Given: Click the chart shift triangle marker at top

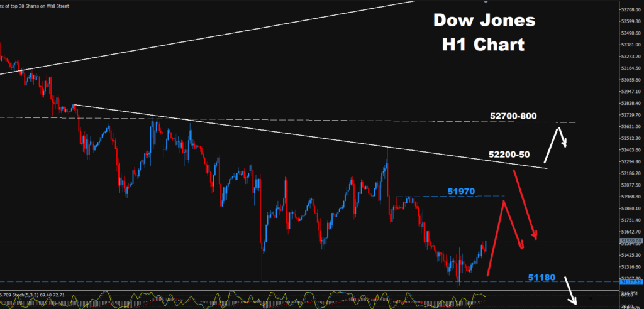Looking at the screenshot, I should click(486, 2).
